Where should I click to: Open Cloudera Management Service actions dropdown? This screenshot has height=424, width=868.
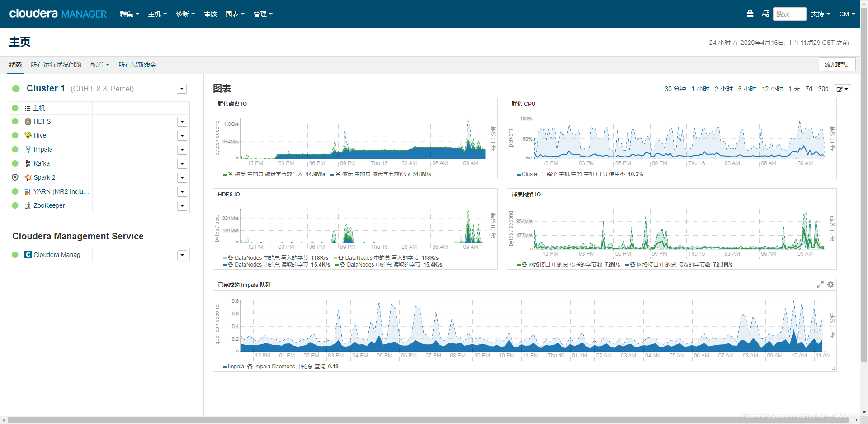(x=182, y=255)
